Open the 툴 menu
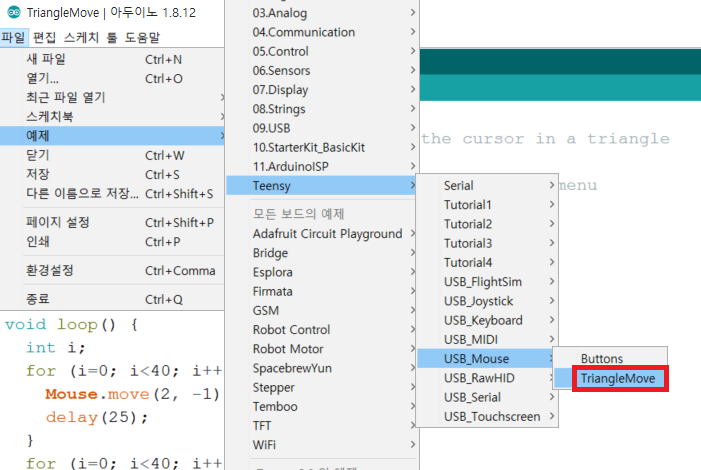 [112, 37]
